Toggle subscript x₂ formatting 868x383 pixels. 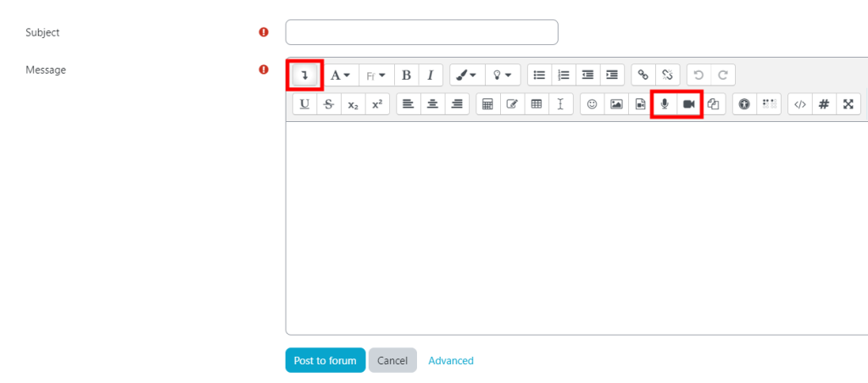point(353,104)
